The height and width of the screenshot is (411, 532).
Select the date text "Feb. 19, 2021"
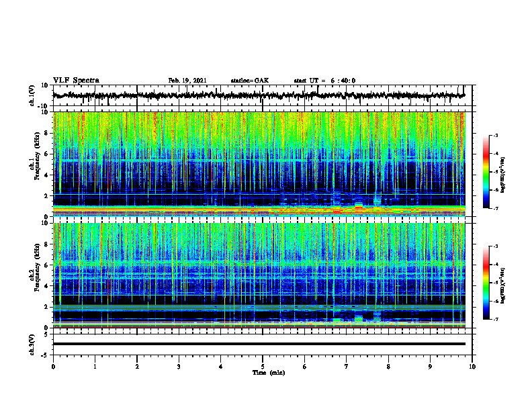coord(187,81)
